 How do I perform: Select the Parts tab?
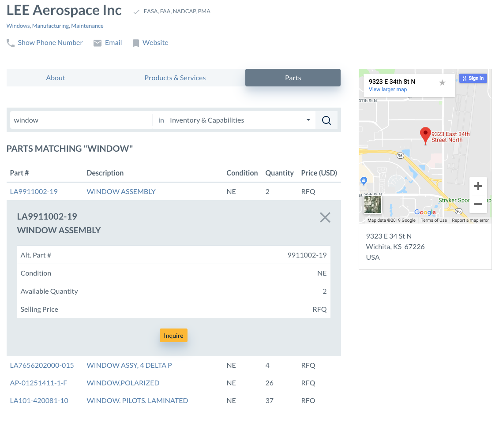(x=293, y=78)
